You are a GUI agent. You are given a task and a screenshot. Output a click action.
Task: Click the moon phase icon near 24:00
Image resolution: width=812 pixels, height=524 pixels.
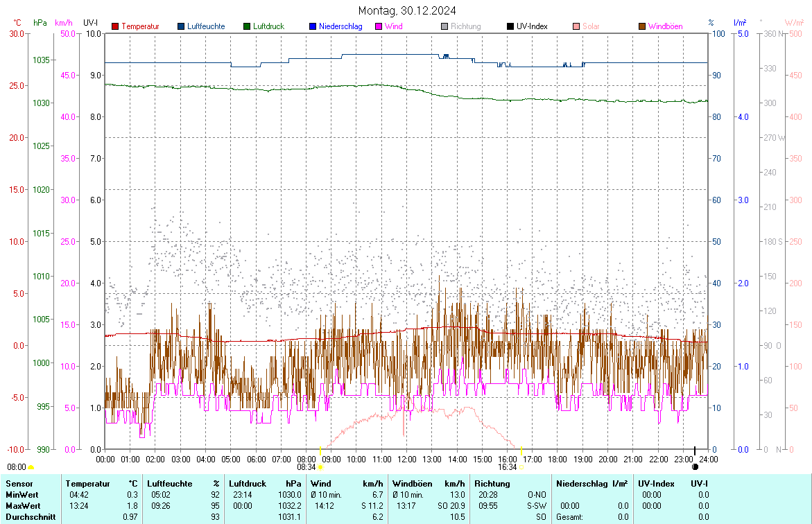pyautogui.click(x=696, y=467)
